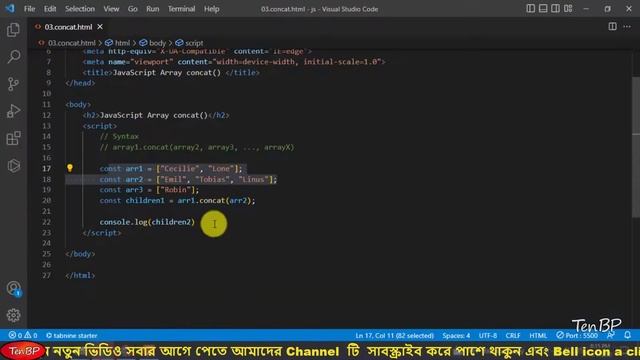Toggle secondary side bar layout button

click(556, 9)
